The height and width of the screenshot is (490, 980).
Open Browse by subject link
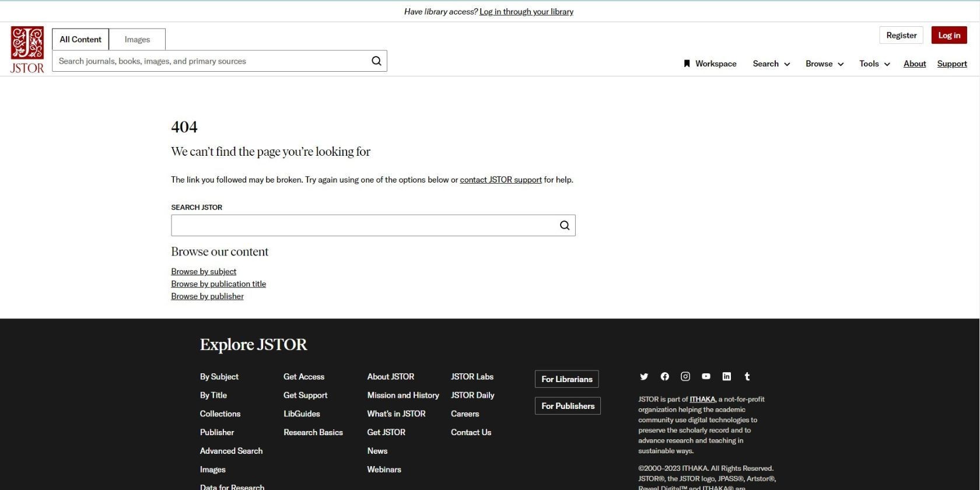coord(204,271)
